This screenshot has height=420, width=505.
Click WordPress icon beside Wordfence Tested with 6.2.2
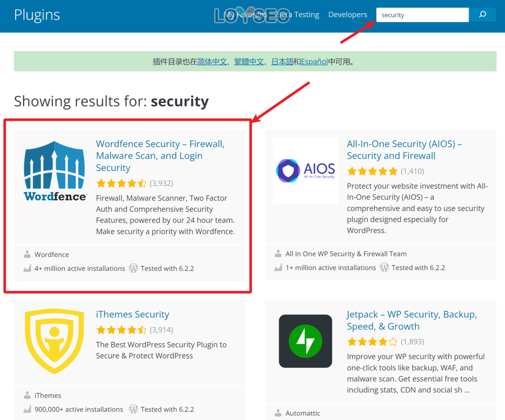[x=133, y=268]
